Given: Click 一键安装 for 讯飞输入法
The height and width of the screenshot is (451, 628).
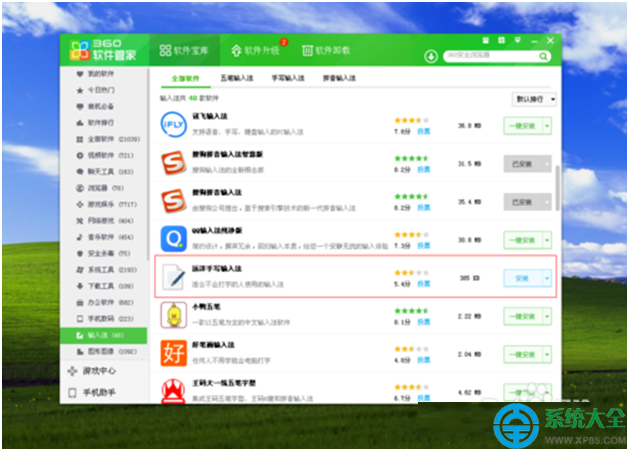Looking at the screenshot, I should 523,126.
